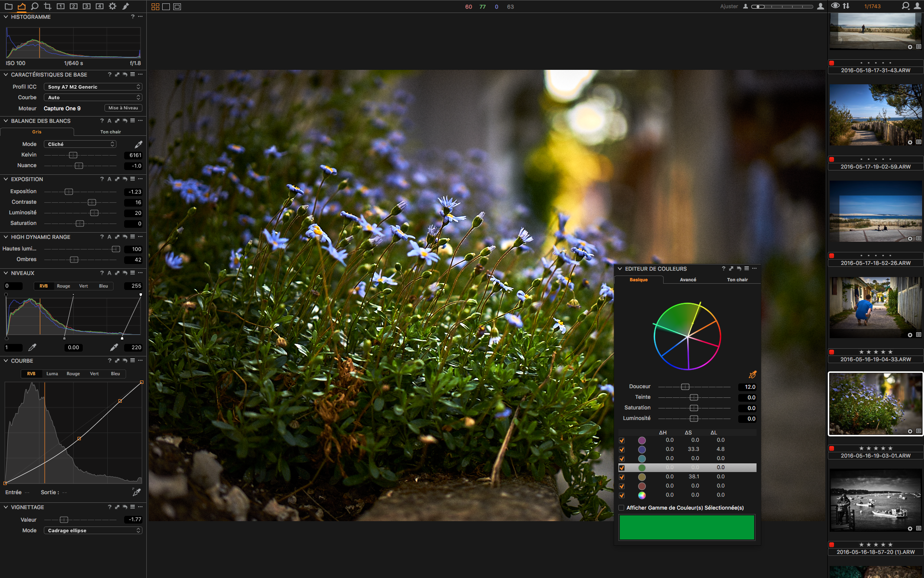Click auto adjust A icon in Niveaux
Image resolution: width=924 pixels, height=578 pixels.
[x=109, y=273]
